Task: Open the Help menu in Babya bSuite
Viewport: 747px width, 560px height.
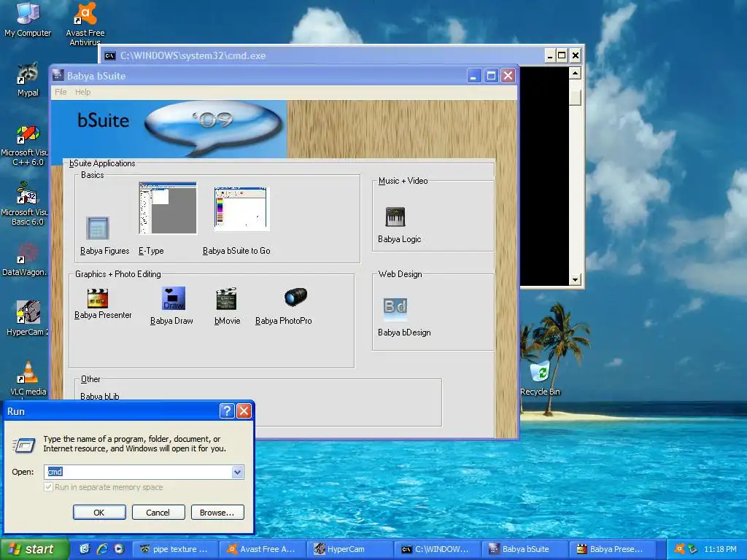Action: coord(82,92)
